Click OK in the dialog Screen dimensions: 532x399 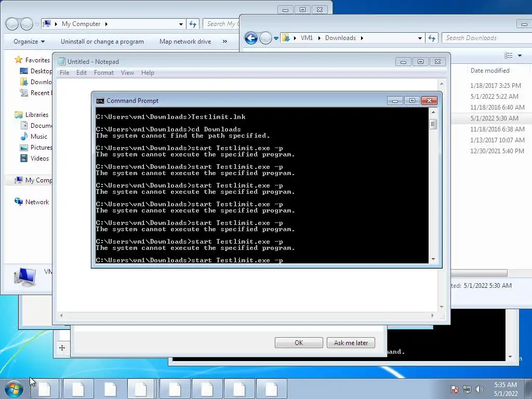point(299,343)
